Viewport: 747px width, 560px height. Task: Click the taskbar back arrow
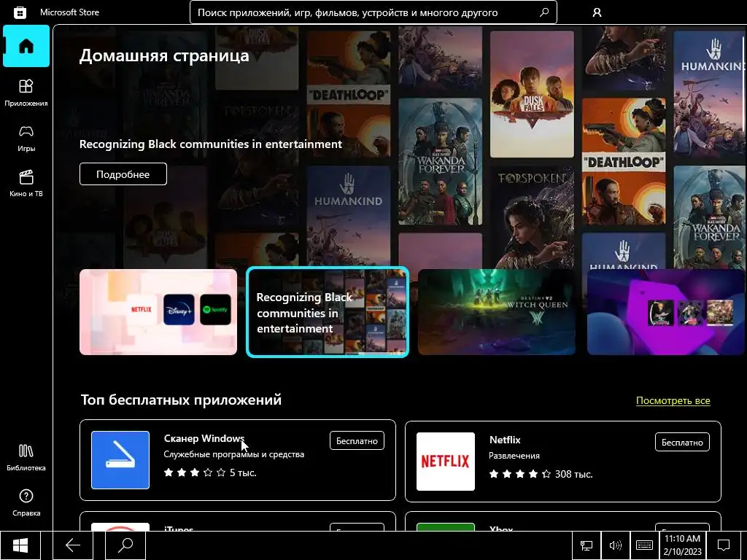[x=72, y=545]
